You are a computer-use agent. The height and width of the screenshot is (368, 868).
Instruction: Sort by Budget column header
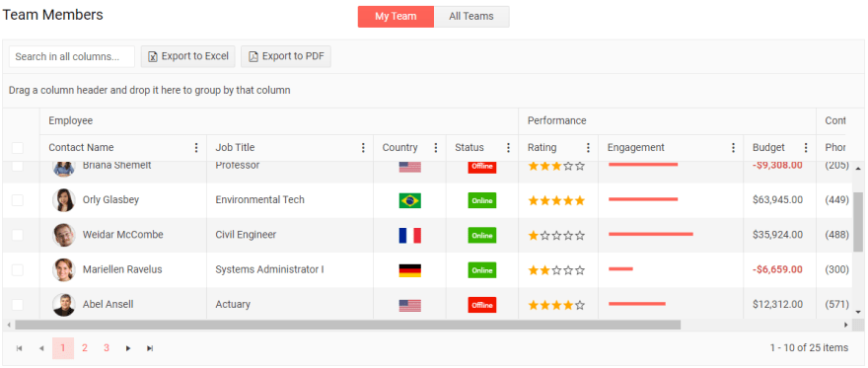coord(769,148)
